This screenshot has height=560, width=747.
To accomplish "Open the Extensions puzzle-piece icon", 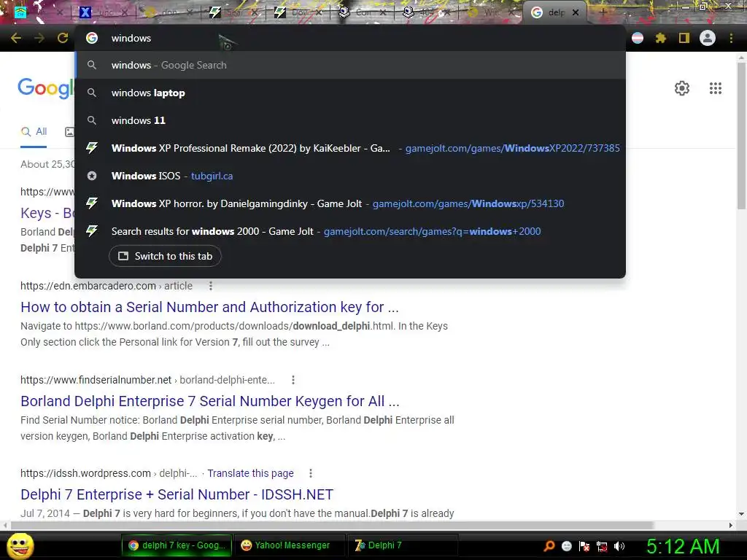I will pos(660,38).
